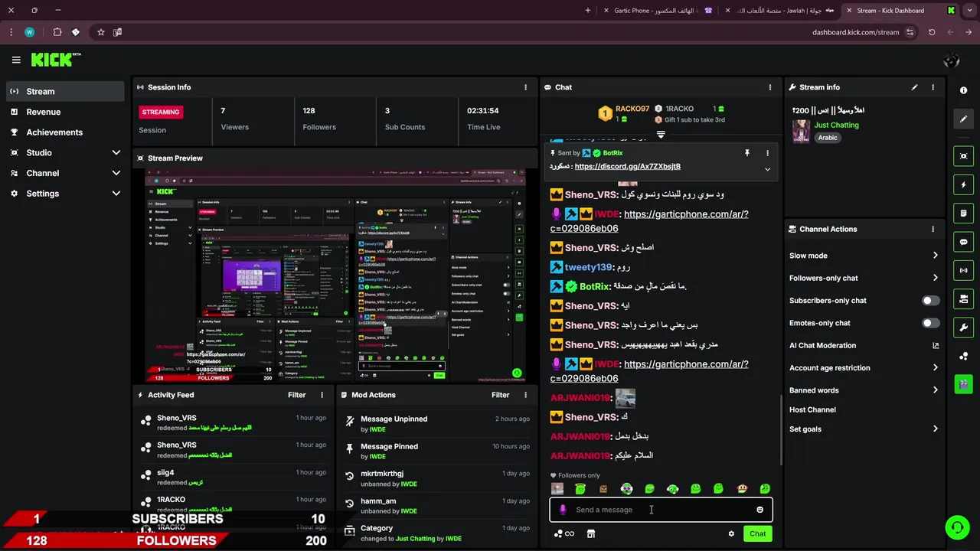Click the Arabic language tag
980x551 pixels.
point(828,138)
